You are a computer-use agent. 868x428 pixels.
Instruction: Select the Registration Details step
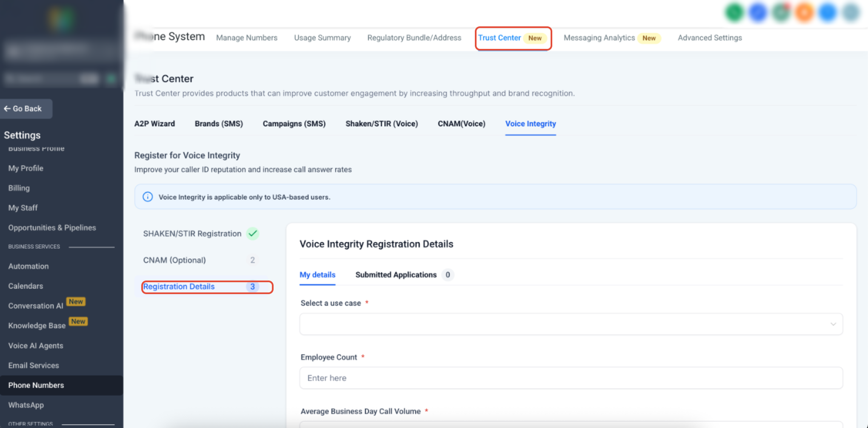tap(179, 287)
